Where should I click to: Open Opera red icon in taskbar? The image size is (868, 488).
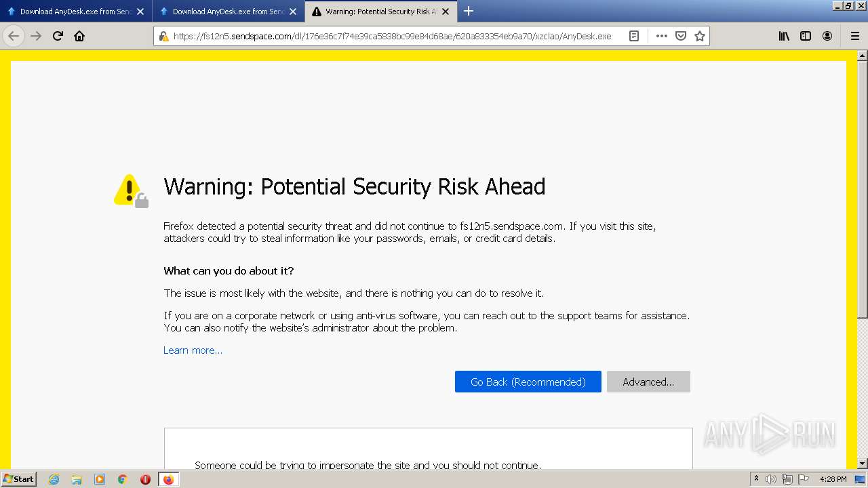click(x=145, y=479)
